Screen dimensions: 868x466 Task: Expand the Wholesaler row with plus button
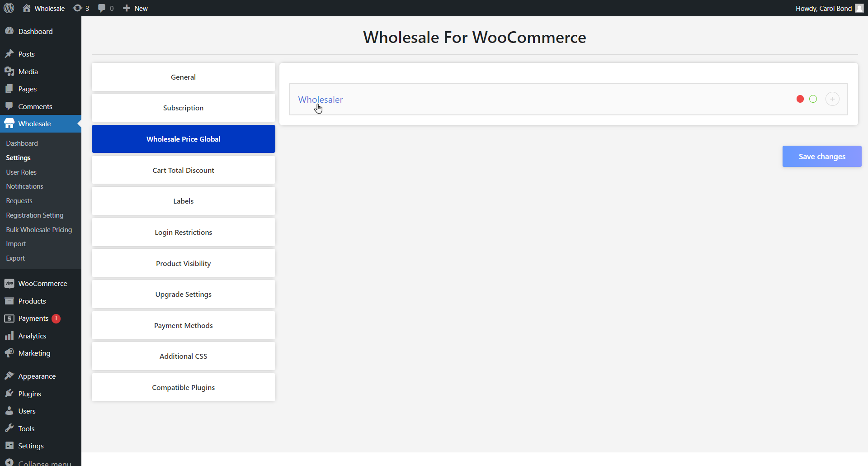click(x=832, y=99)
